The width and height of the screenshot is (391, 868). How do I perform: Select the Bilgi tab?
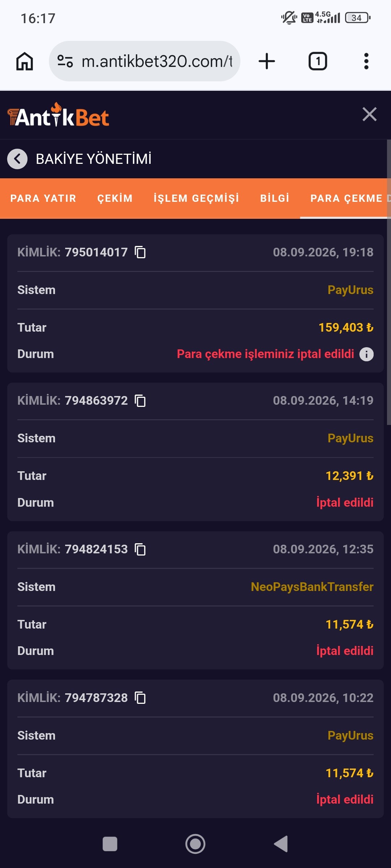(275, 198)
